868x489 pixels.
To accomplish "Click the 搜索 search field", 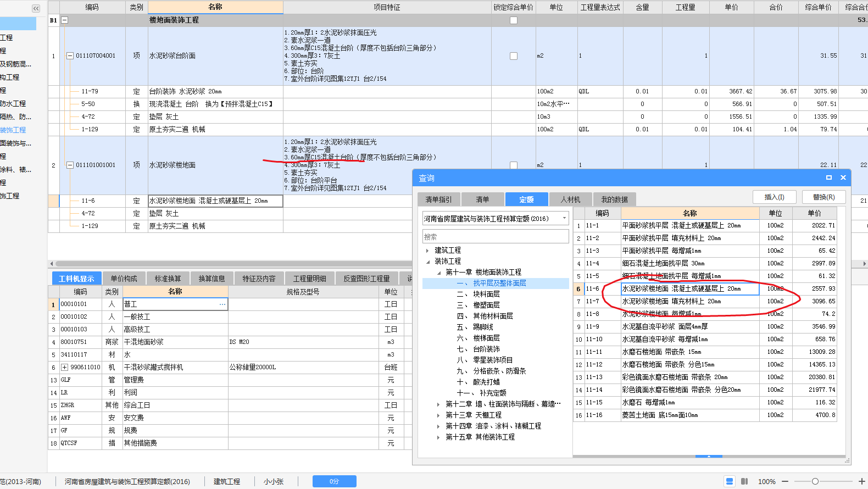I will [496, 236].
